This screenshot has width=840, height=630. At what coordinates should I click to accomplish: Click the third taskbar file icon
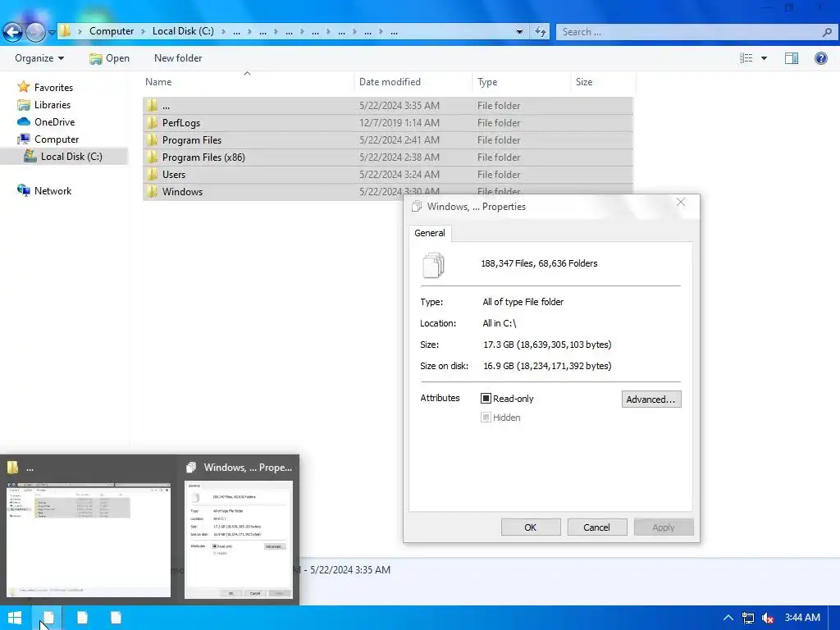116,618
